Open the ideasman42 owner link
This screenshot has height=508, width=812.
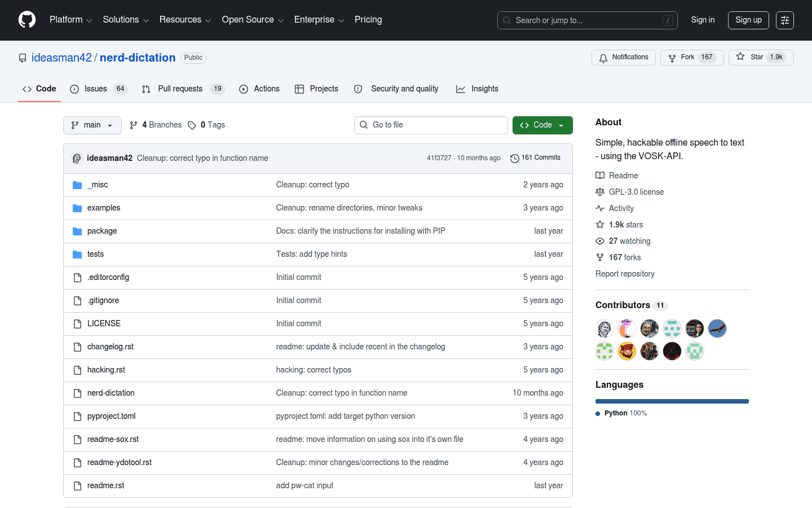[61, 58]
